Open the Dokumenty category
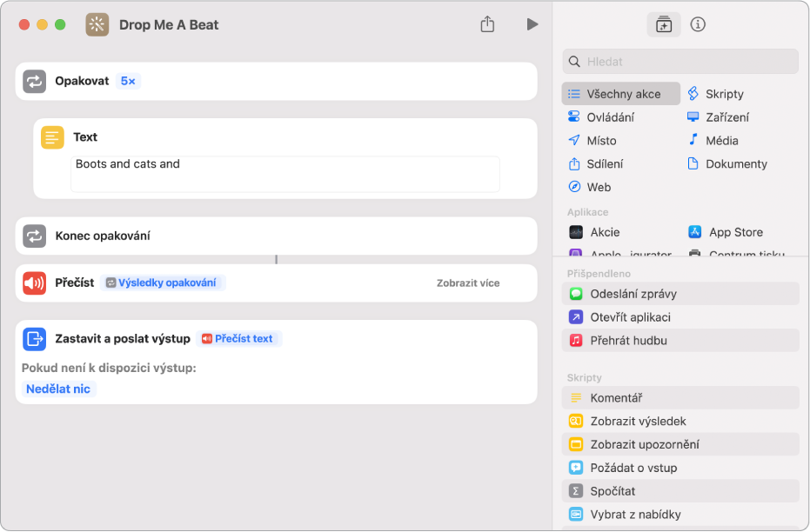This screenshot has height=532, width=810. pos(727,164)
